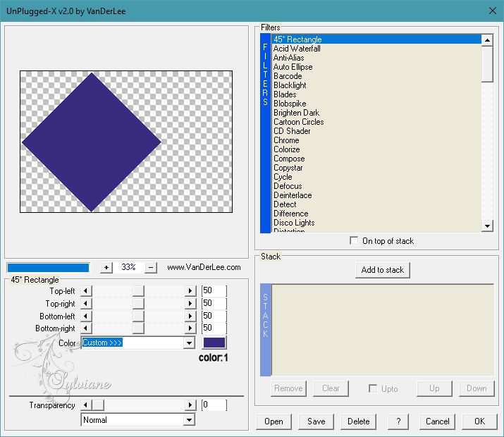This screenshot has width=504, height=437.
Task: Select Barcode filter
Action: coord(376,76)
